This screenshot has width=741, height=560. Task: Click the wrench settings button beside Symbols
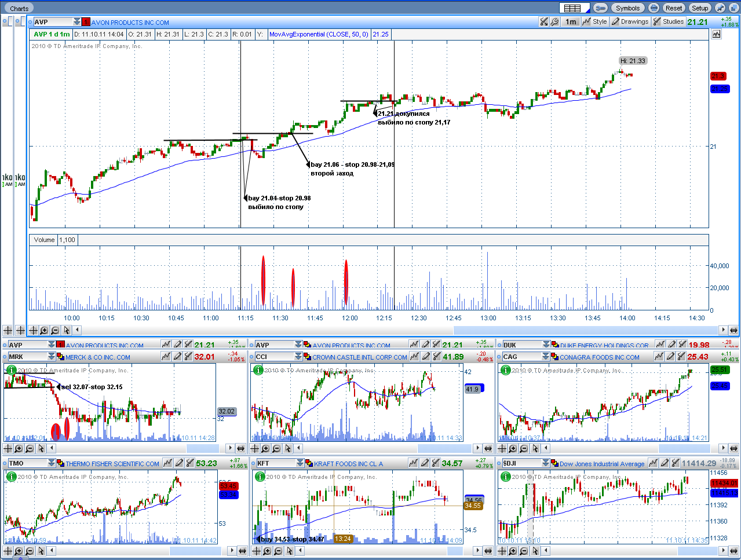click(601, 8)
